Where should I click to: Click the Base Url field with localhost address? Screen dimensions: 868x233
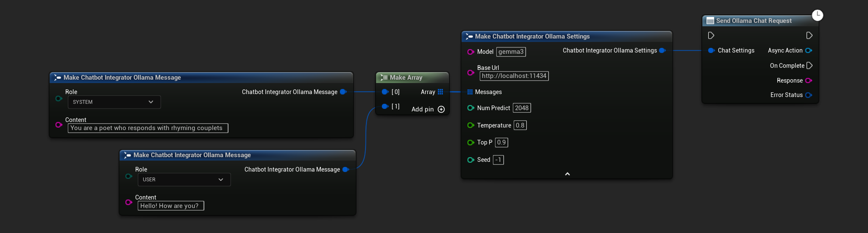[x=514, y=76]
